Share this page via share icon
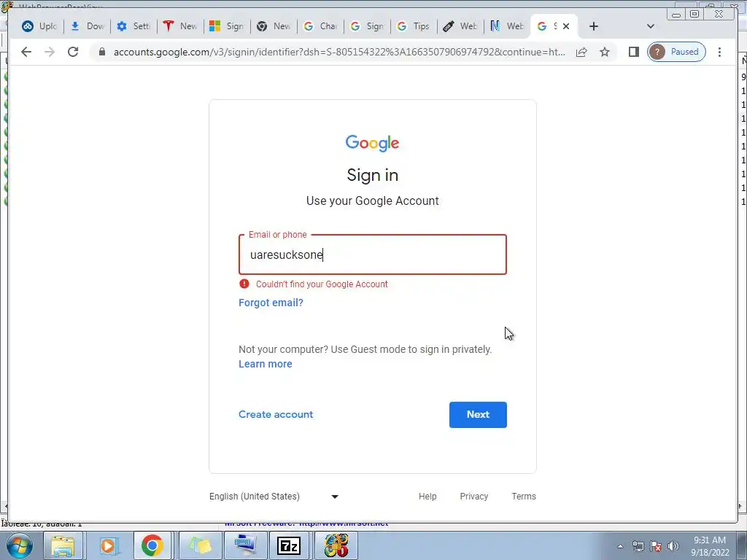 (x=581, y=52)
